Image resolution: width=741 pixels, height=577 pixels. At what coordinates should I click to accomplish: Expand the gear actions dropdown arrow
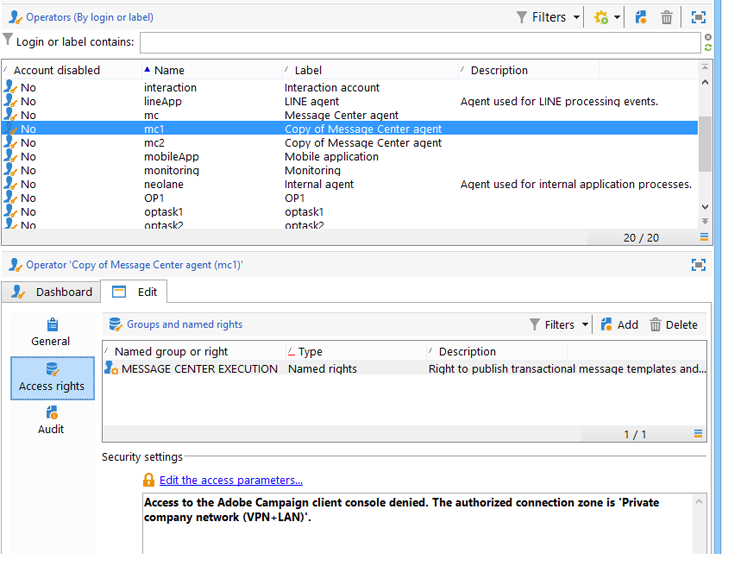pos(617,17)
